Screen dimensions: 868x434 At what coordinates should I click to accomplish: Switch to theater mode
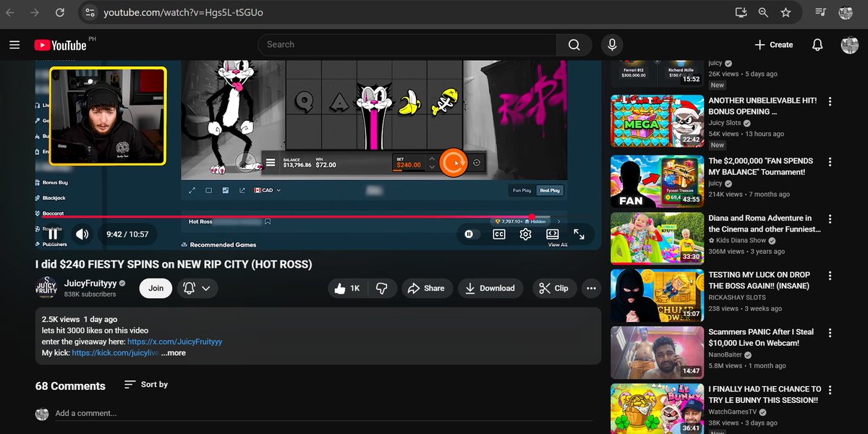553,234
